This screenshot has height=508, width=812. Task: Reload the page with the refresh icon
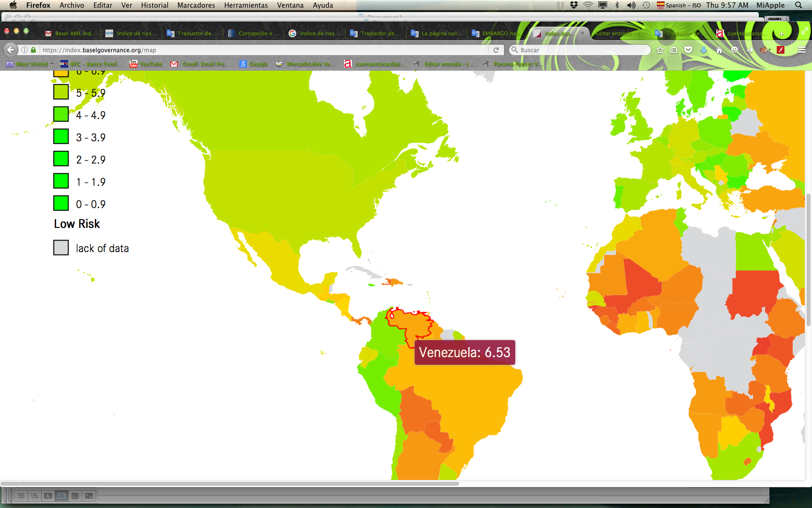pyautogui.click(x=496, y=50)
